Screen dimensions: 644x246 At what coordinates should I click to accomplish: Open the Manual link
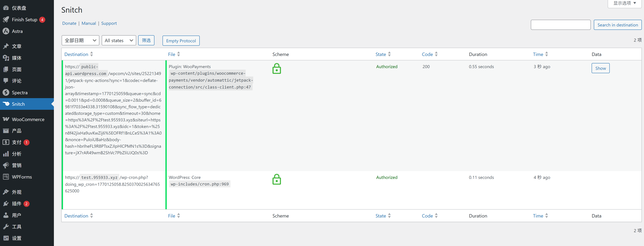point(89,23)
